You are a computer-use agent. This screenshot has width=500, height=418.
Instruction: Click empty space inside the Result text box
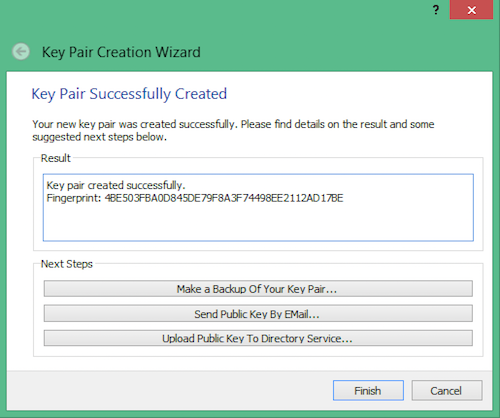pos(258,222)
